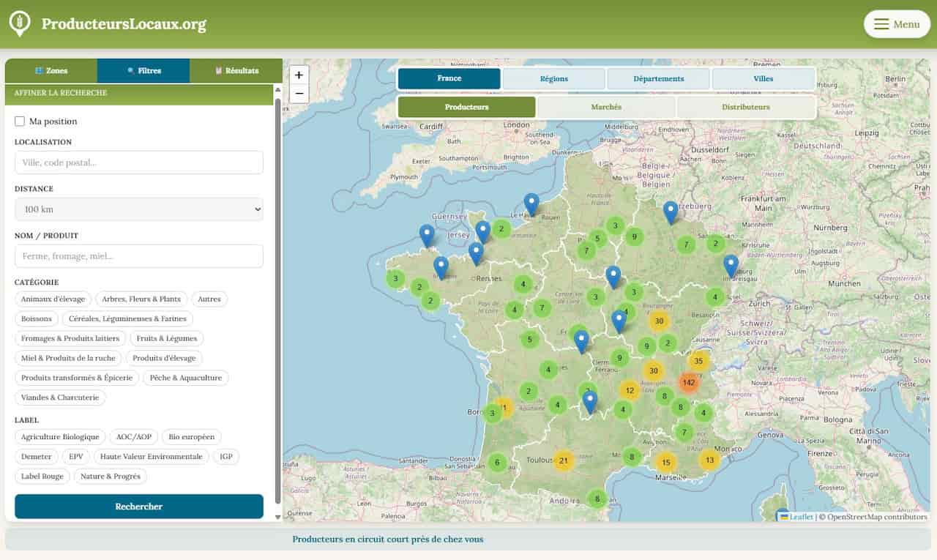This screenshot has height=560, width=937.
Task: Open the OpenStreetMap contributors link
Action: (877, 517)
